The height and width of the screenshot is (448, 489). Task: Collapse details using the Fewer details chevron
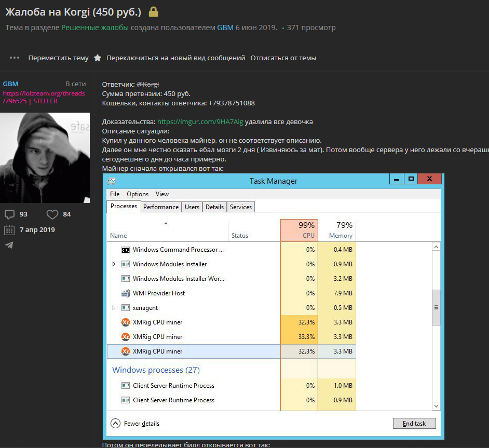[116, 423]
